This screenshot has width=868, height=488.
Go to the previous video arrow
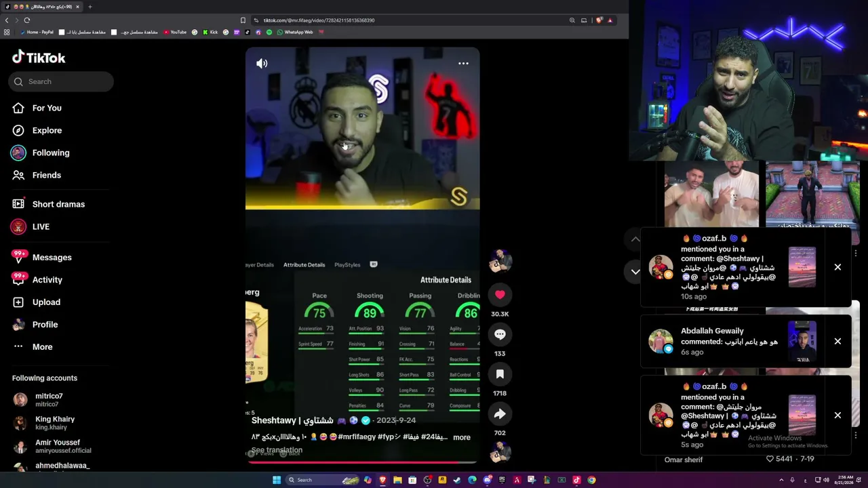pos(635,239)
